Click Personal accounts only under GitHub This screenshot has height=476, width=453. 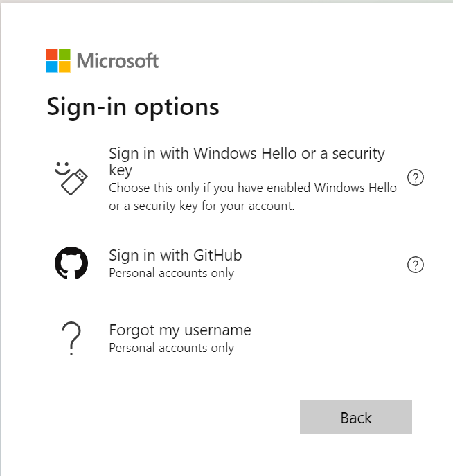(171, 273)
